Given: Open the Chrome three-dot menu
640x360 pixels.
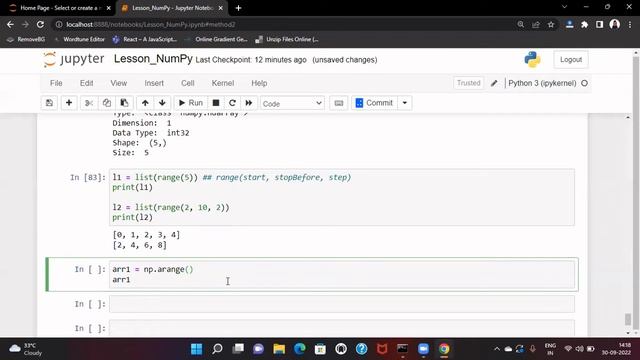Looking at the screenshot, I should 630,24.
